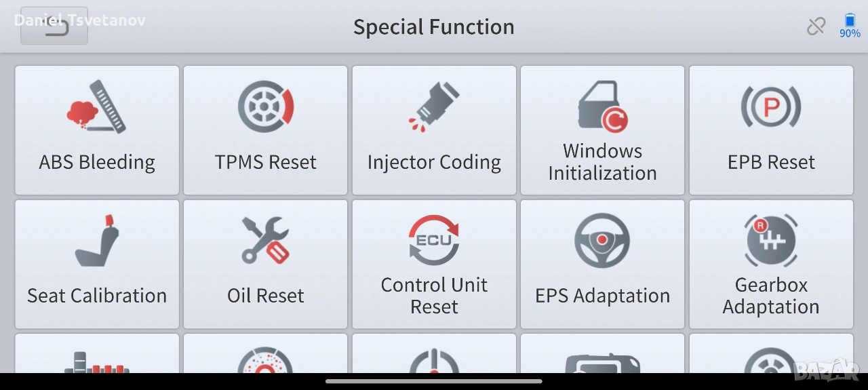Tap the partially visible vehicle icon tile
This screenshot has height=390, width=868.
(602, 353)
